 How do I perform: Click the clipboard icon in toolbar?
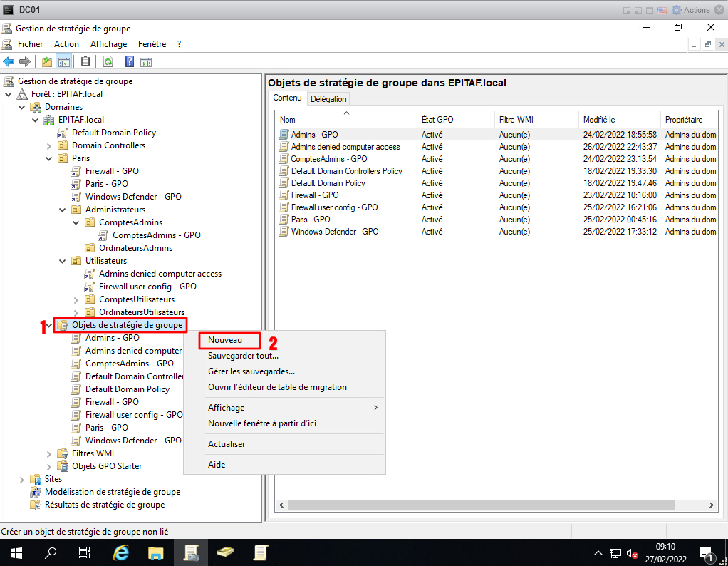[85, 61]
